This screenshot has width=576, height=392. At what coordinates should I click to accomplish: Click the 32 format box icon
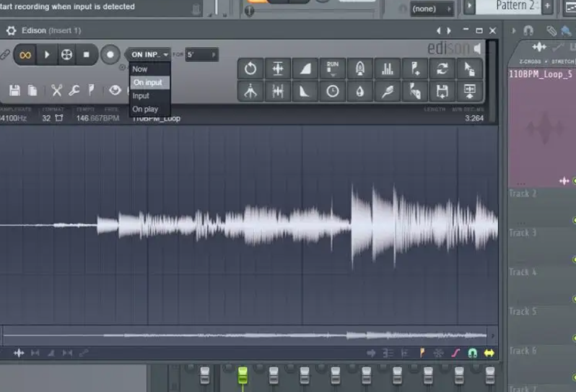[59, 118]
